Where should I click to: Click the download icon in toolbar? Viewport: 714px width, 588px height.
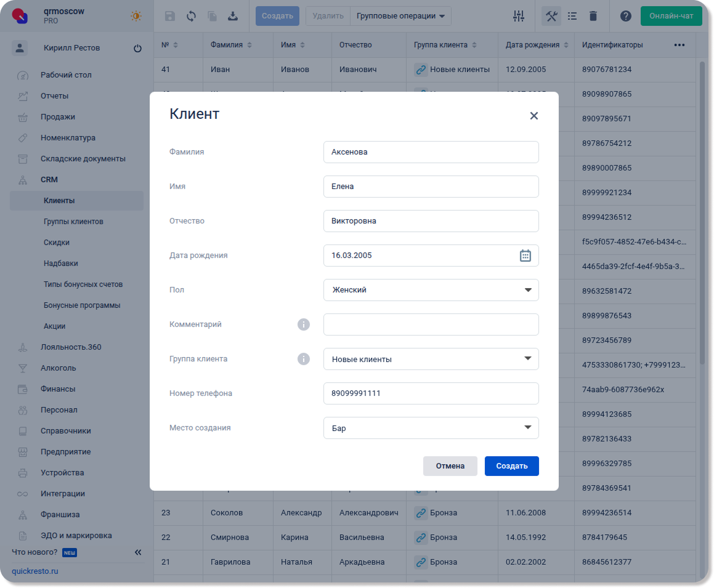233,16
